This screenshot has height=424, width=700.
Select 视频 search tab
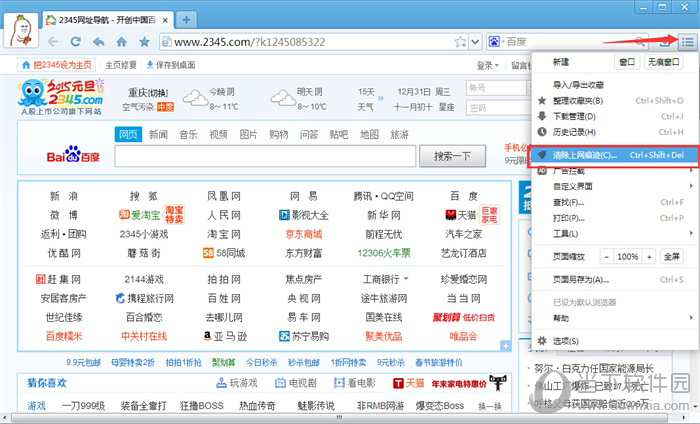pyautogui.click(x=218, y=134)
